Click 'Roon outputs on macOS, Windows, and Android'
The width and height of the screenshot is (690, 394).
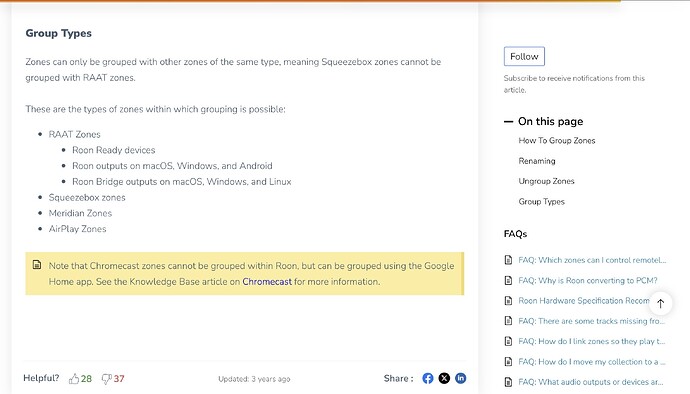172,166
